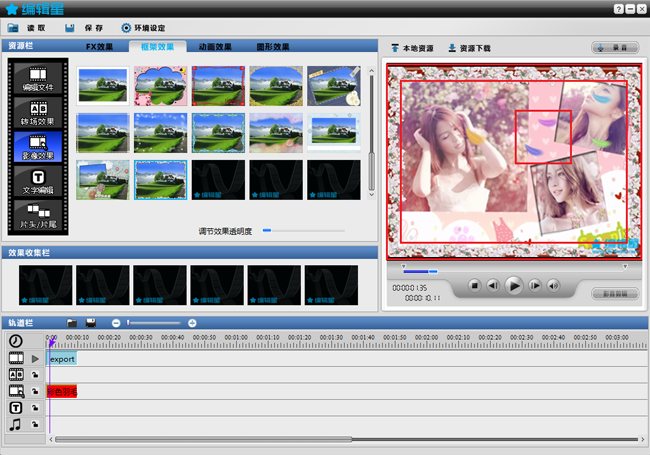Expand the video track play arrow
Viewport: 650px width, 455px height.
tap(36, 358)
